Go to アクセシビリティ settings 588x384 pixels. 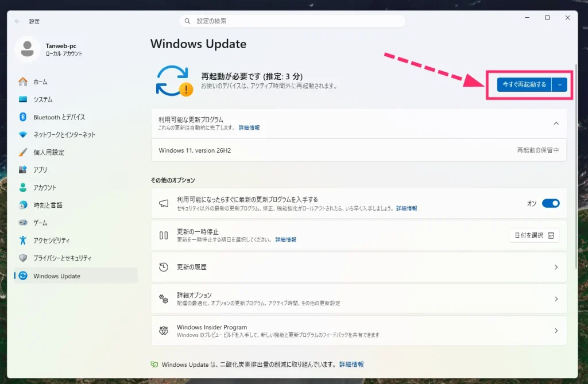click(76, 240)
